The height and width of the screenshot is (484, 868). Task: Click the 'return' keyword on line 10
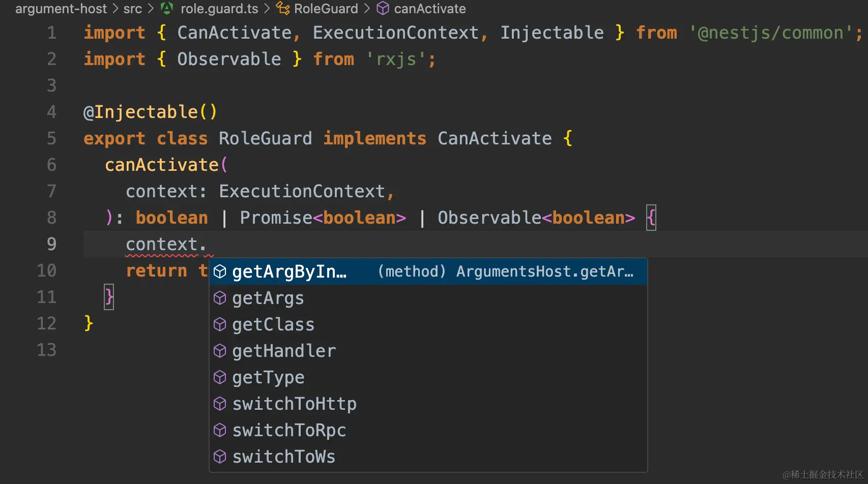click(157, 271)
